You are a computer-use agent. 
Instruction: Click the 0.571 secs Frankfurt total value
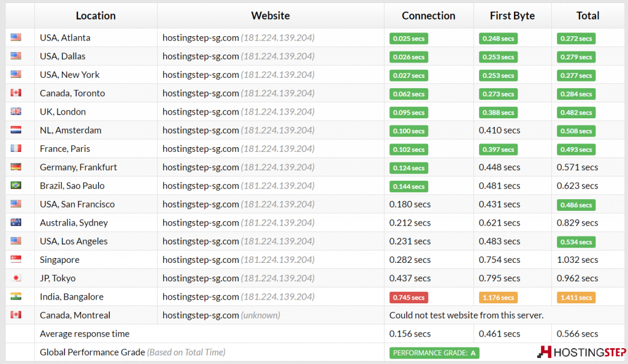pos(577,167)
